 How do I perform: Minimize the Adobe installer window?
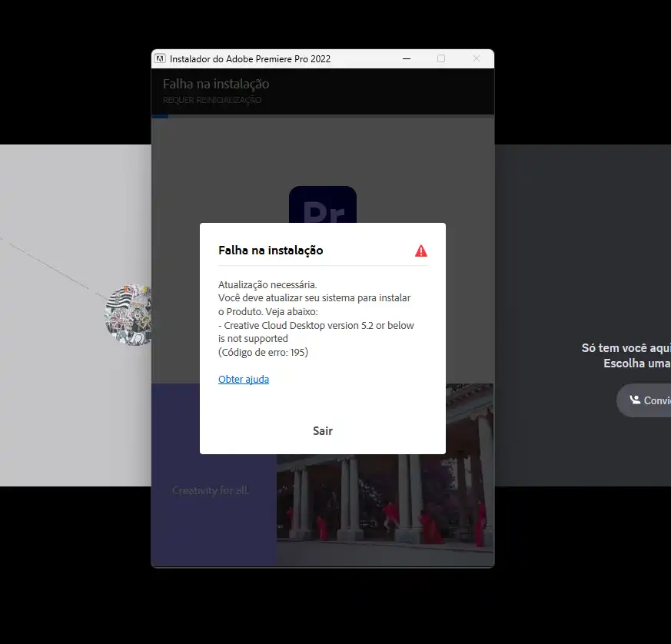[x=405, y=58]
